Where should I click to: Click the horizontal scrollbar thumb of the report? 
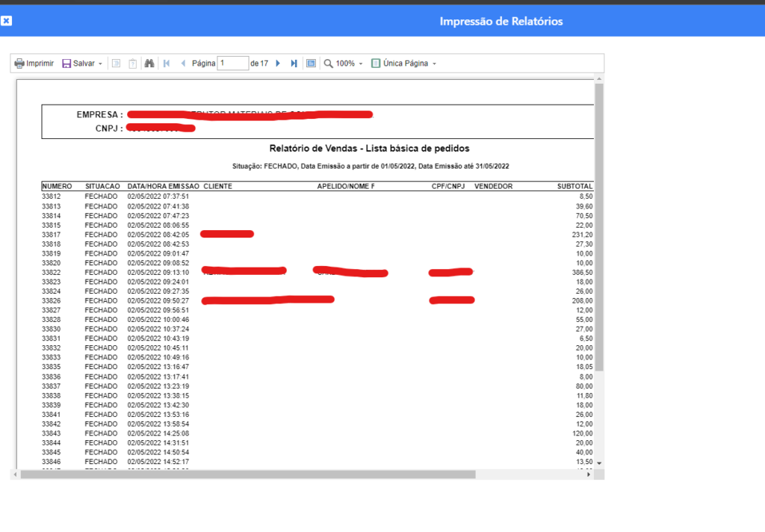tap(247, 474)
